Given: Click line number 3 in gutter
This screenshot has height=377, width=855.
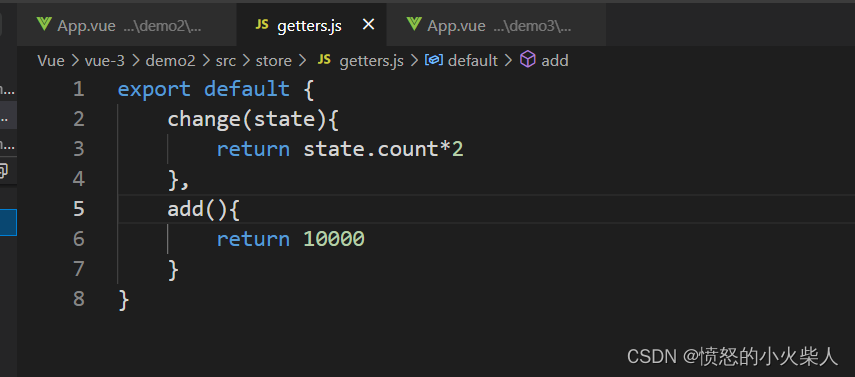Looking at the screenshot, I should [x=79, y=149].
